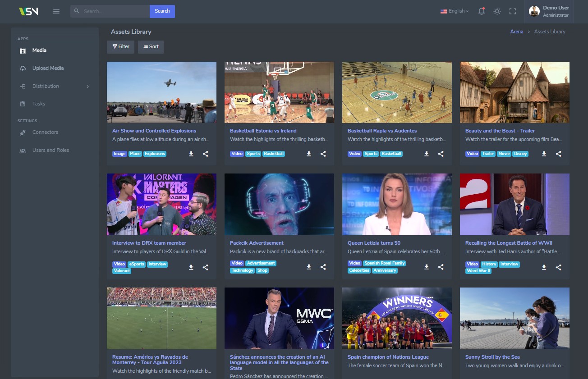Toggle light/dark theme sun icon
This screenshot has height=379, width=588.
click(497, 11)
